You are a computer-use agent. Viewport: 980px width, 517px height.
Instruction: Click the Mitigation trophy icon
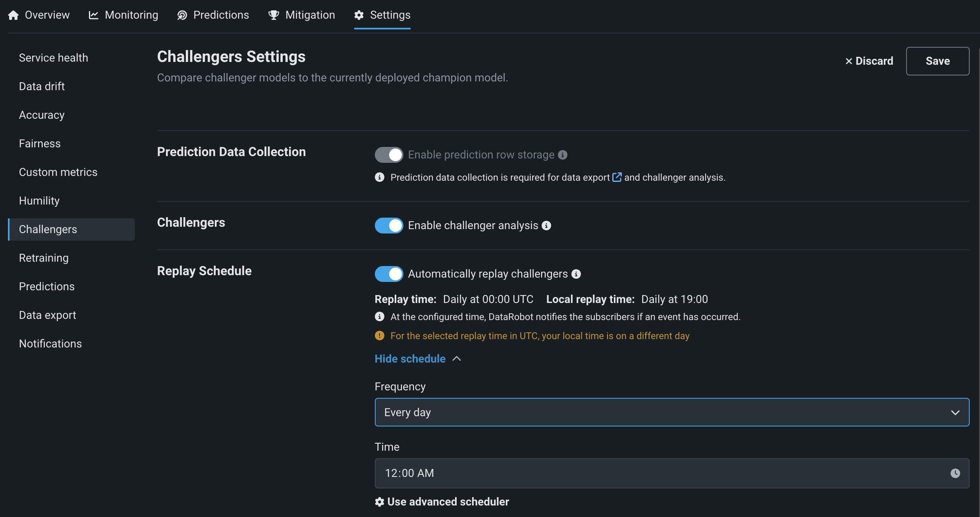[x=274, y=15]
